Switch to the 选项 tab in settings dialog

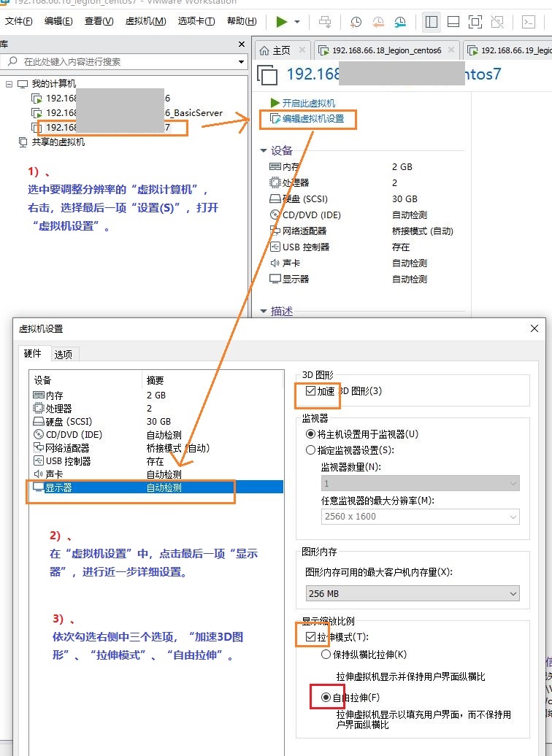point(64,355)
